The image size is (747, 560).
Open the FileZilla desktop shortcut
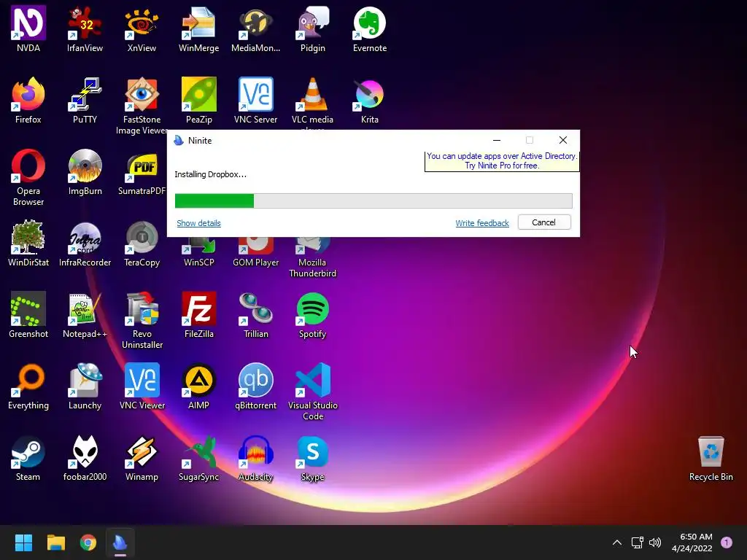click(x=198, y=315)
